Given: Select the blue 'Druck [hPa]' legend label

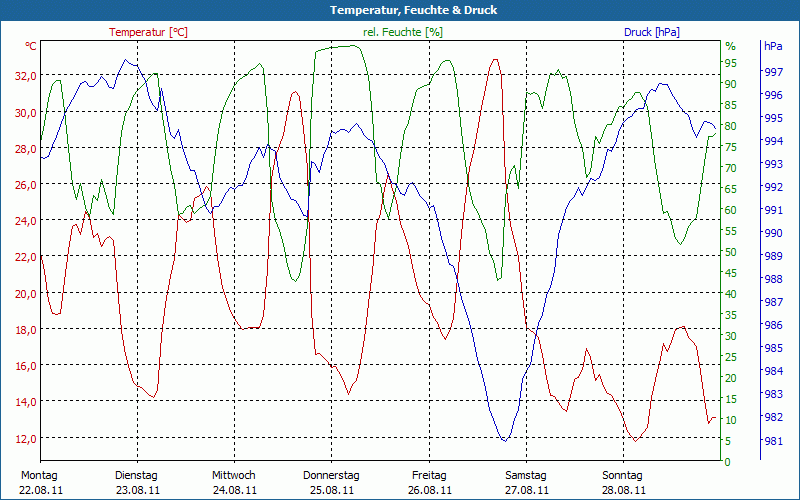Looking at the screenshot, I should pyautogui.click(x=652, y=32).
